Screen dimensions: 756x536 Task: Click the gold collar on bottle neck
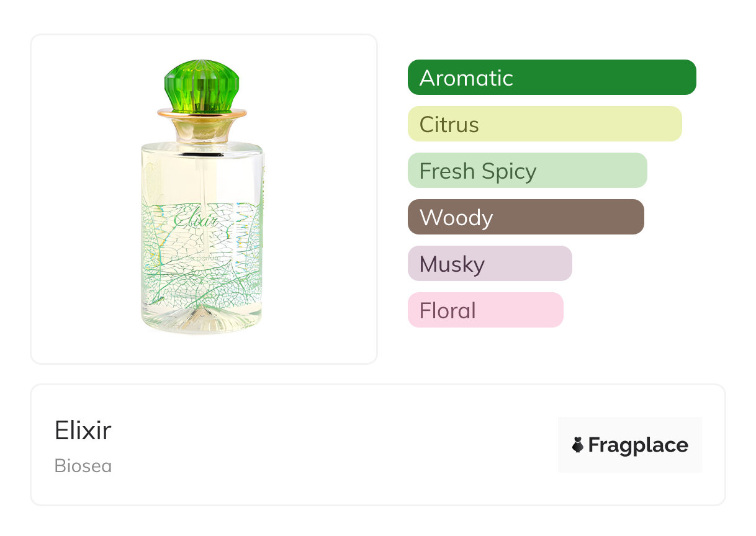pos(202,115)
